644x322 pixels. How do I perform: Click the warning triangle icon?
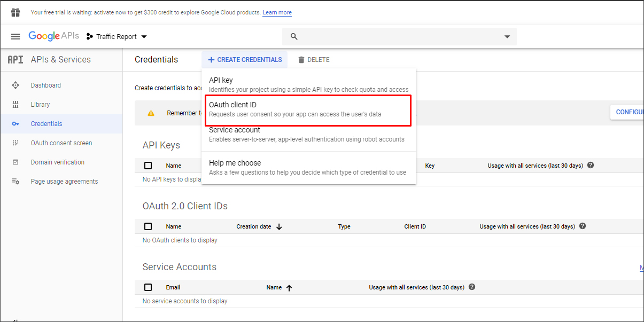(x=151, y=113)
